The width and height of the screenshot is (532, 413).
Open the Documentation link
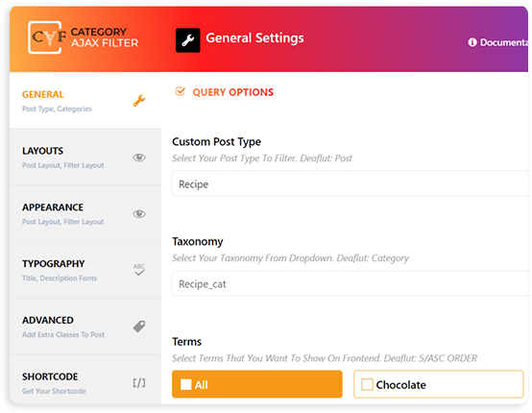pyautogui.click(x=497, y=42)
